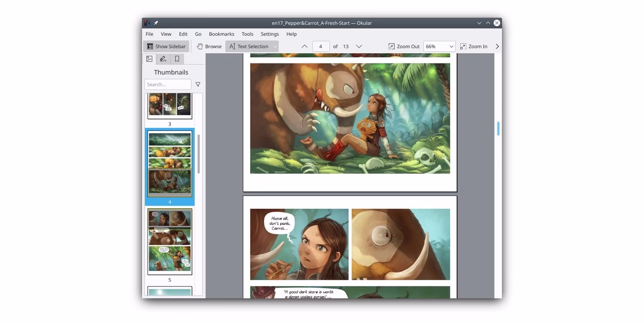Open the File menu
Image resolution: width=644 pixels, height=322 pixels.
click(x=149, y=34)
